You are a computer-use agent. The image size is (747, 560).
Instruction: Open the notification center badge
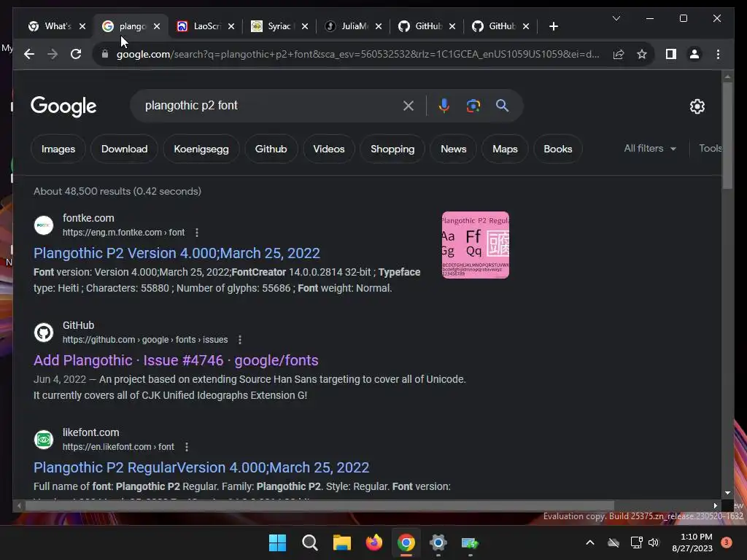pyautogui.click(x=726, y=542)
